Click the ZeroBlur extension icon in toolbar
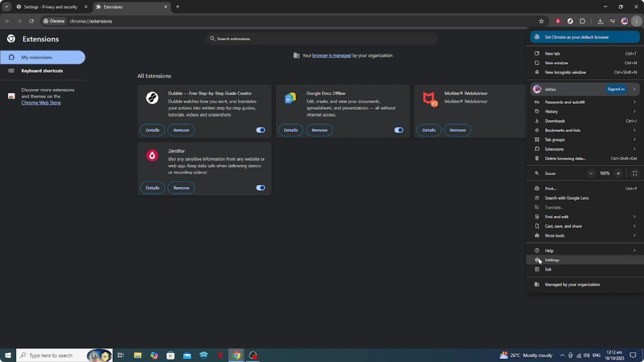This screenshot has height=362, width=644. tap(558, 21)
